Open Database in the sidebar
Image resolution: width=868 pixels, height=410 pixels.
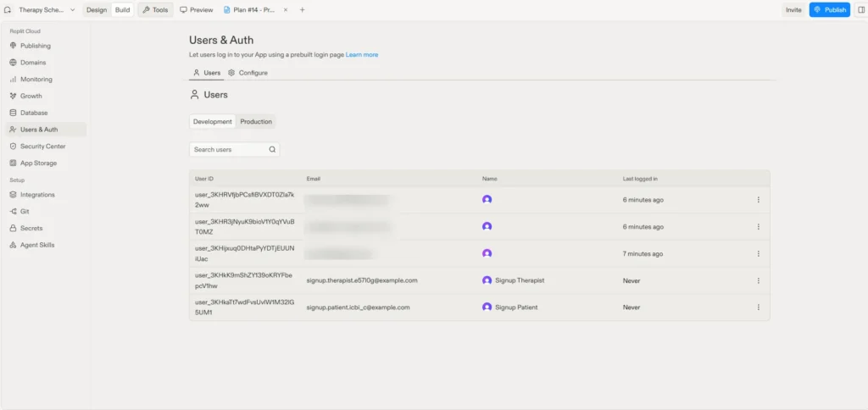46,113
